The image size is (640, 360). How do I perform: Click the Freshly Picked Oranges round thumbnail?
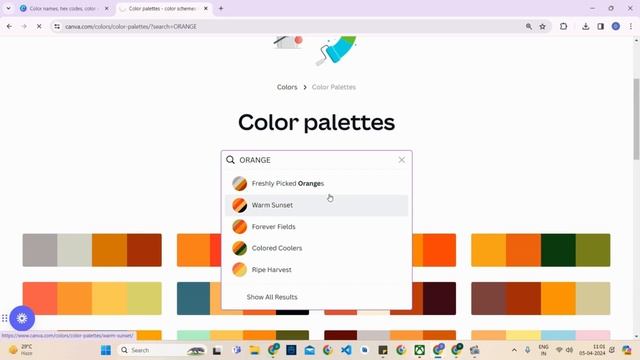pyautogui.click(x=240, y=184)
